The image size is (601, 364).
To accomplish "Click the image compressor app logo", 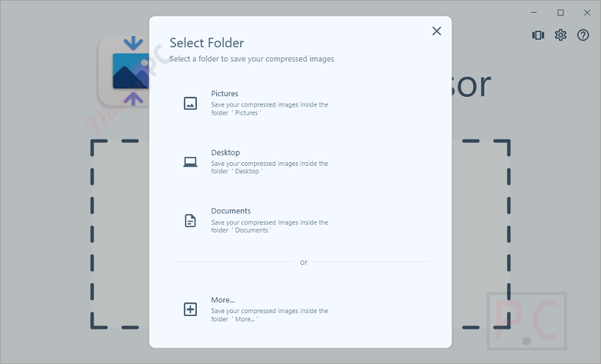I will [124, 71].
